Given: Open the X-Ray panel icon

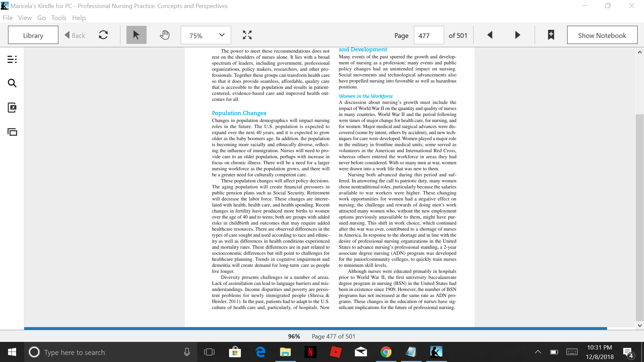Looking at the screenshot, I should pos(12,108).
